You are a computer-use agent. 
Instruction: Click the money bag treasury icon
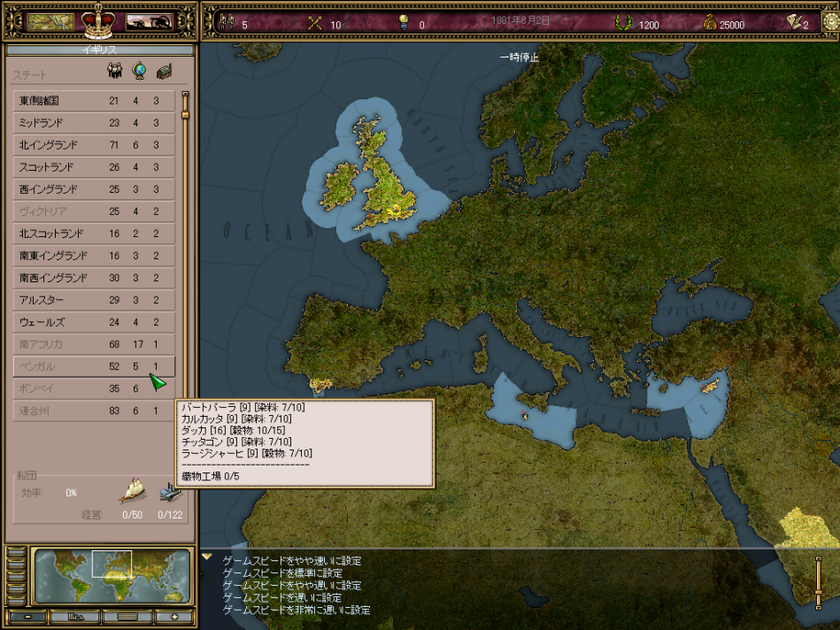click(710, 23)
